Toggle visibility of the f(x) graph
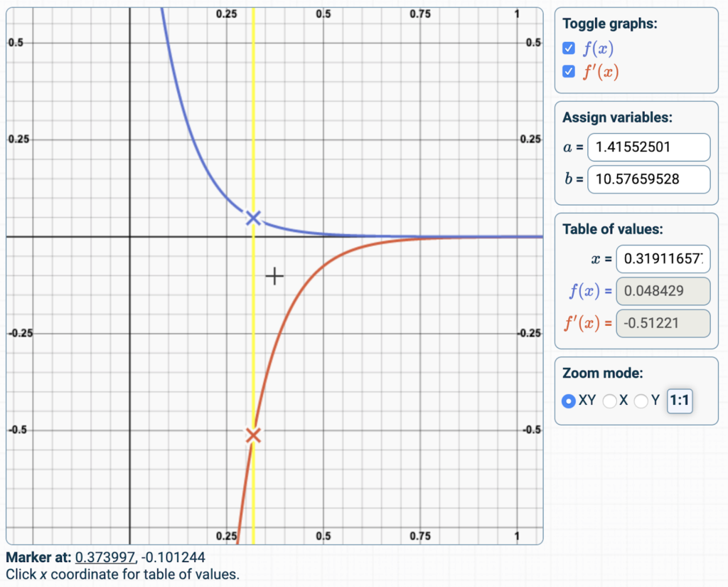728x587 pixels. (x=568, y=48)
